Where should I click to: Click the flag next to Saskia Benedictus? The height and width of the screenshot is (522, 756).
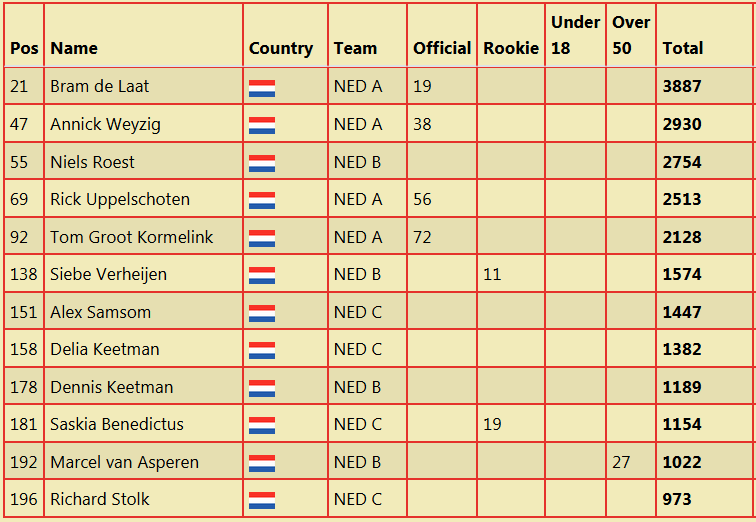pyautogui.click(x=262, y=426)
